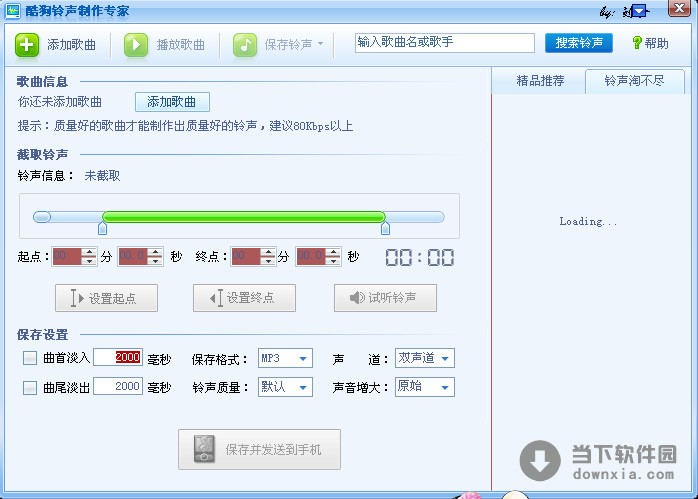698x499 pixels.
Task: Click the 00:00 digital time display
Action: tap(419, 257)
